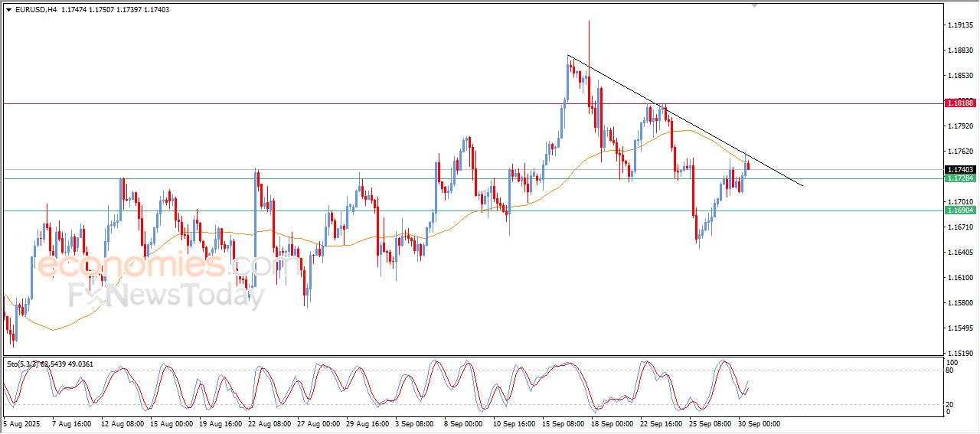
Task: Select the horizontal line at 1.18188
Action: pos(472,103)
